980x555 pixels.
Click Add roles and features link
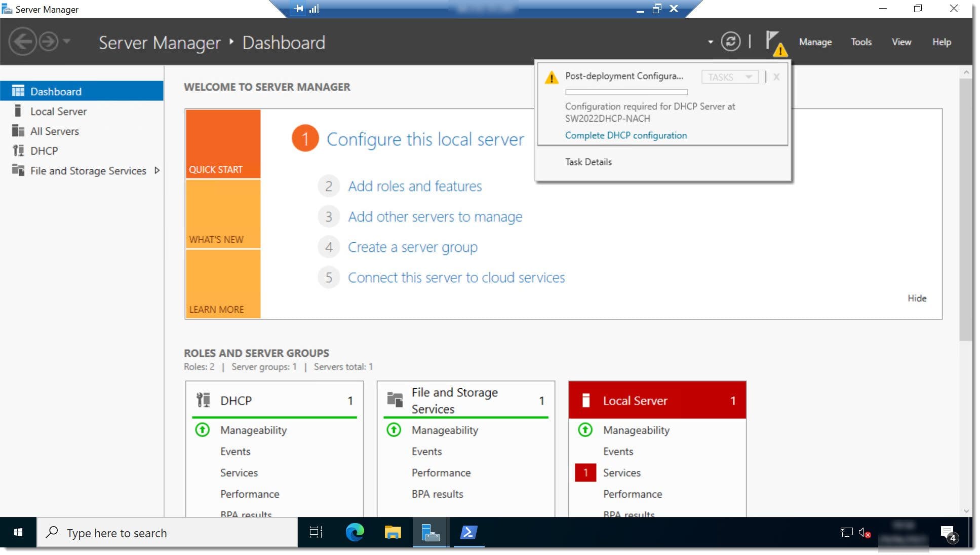point(415,186)
